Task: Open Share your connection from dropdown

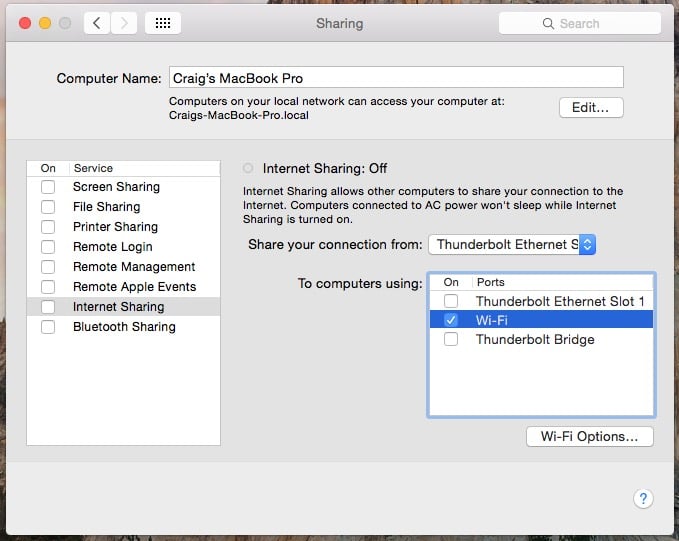Action: pyautogui.click(x=512, y=245)
